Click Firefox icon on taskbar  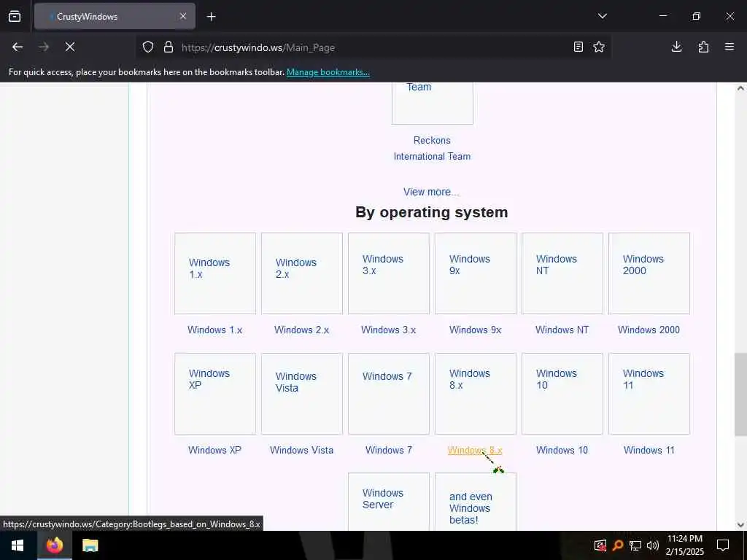click(x=54, y=545)
